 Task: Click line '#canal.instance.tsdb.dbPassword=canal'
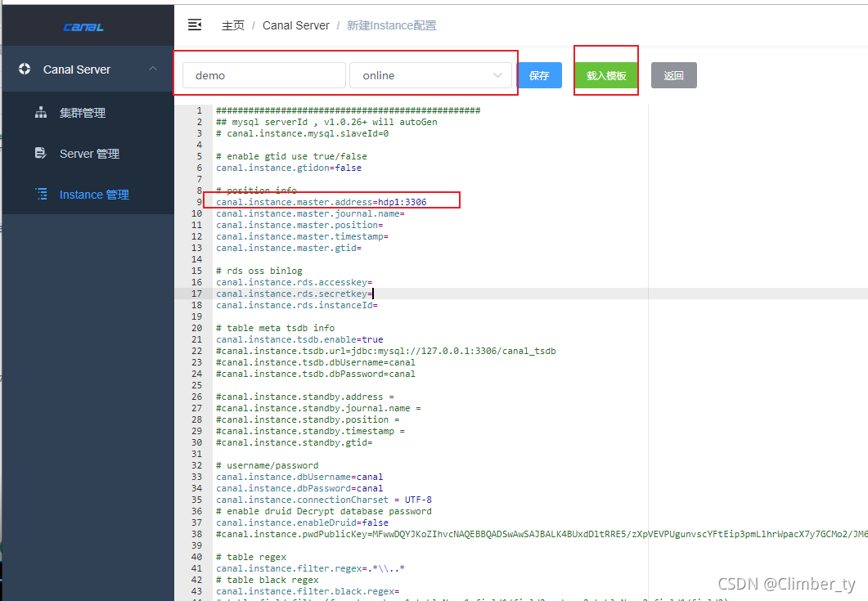316,375
